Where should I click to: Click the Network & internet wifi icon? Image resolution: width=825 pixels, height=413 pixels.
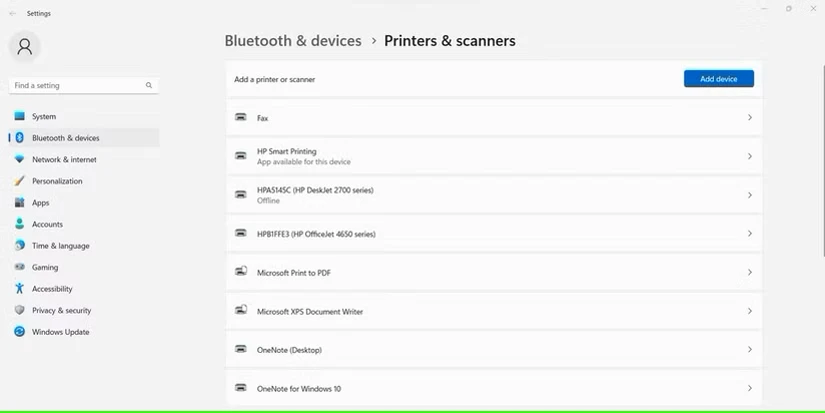pyautogui.click(x=19, y=159)
